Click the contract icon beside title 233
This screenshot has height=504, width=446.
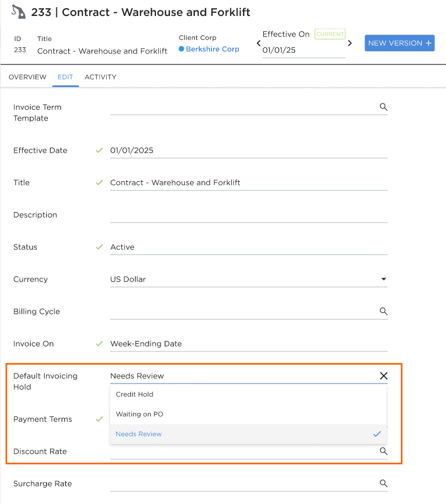click(x=18, y=12)
